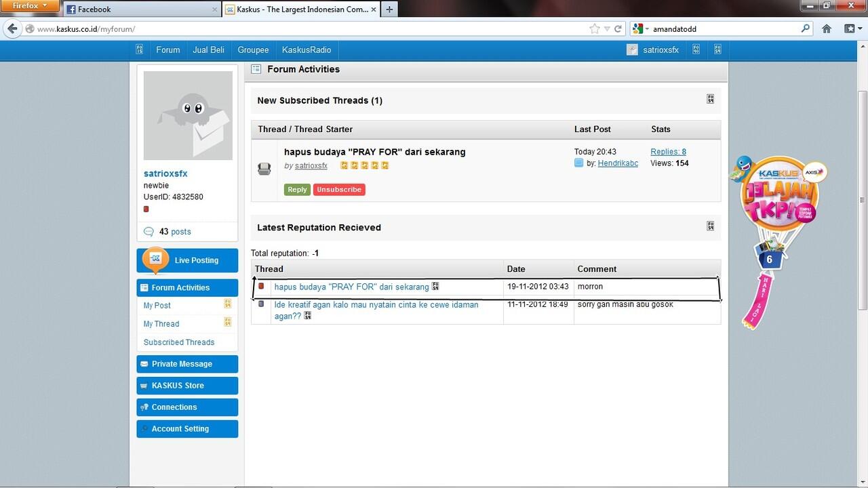
Task: Open last poster Hendrikabc's profile link
Action: click(x=618, y=163)
